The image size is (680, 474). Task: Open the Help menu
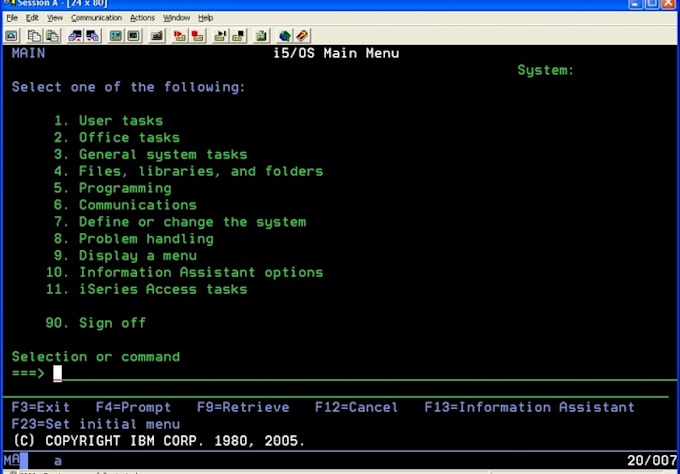click(x=206, y=18)
